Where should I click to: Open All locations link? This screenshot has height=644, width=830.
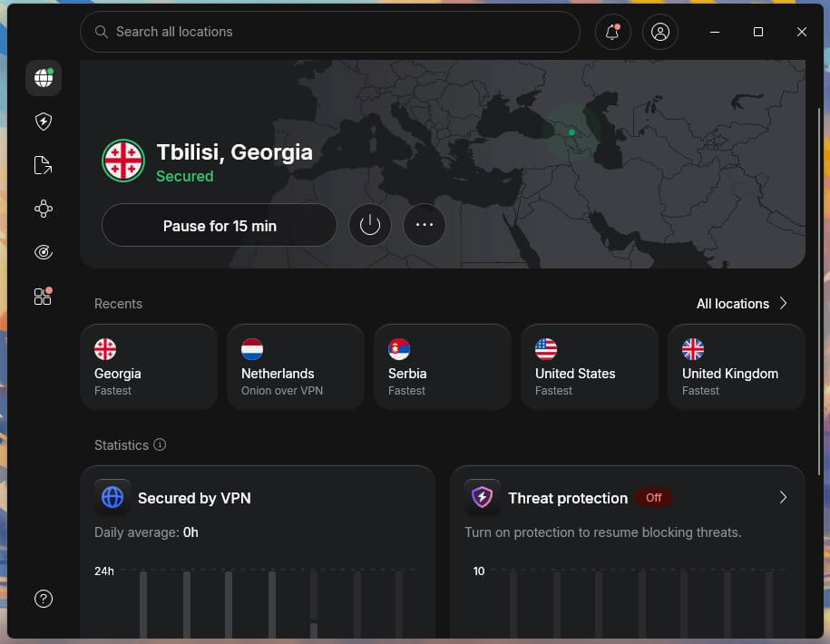(x=733, y=304)
